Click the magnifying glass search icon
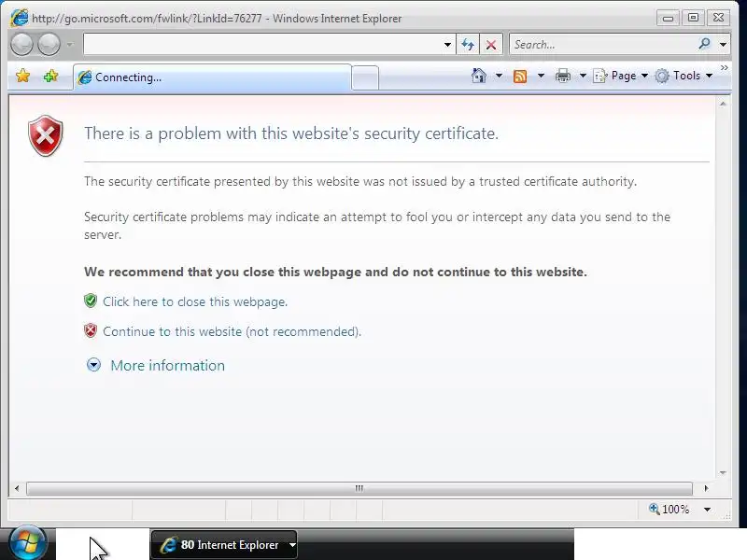This screenshot has height=560, width=747. coord(705,44)
